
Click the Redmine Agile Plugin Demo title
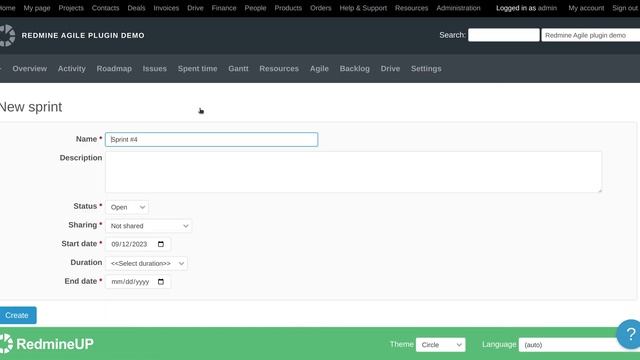(83, 36)
